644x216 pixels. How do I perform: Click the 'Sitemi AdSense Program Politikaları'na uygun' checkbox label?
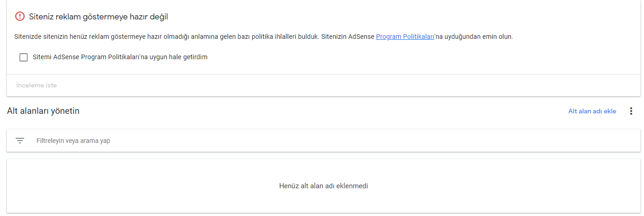click(120, 57)
